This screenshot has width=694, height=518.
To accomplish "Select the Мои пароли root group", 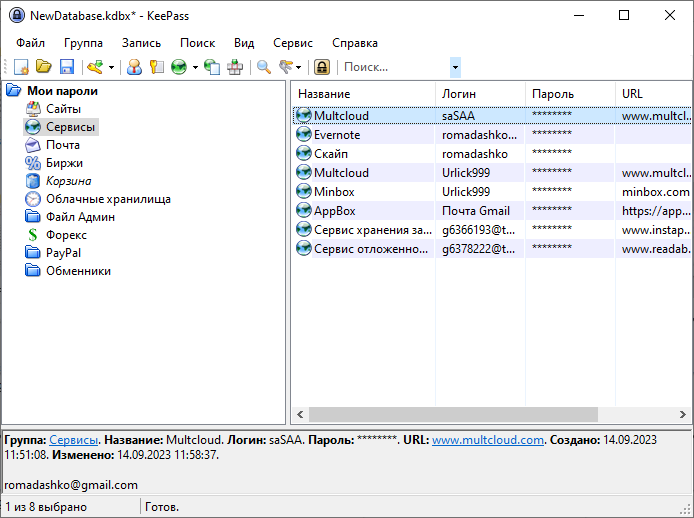I will [x=62, y=91].
